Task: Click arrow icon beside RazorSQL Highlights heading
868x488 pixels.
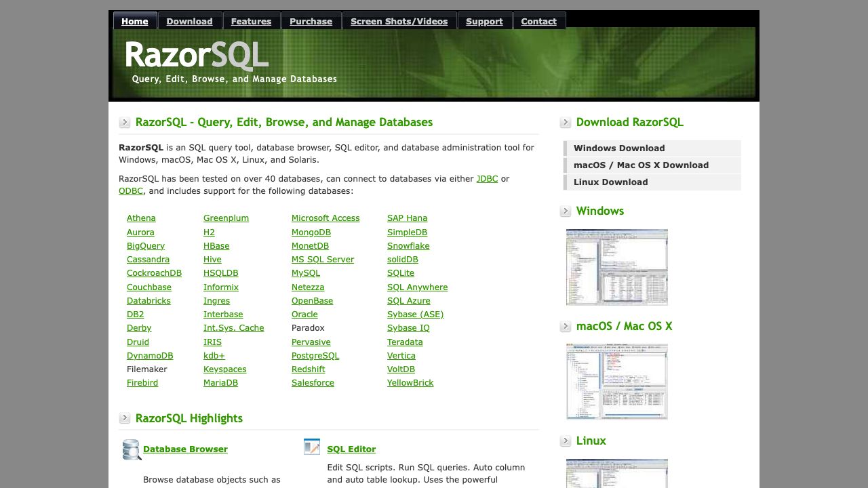Action: [x=125, y=418]
